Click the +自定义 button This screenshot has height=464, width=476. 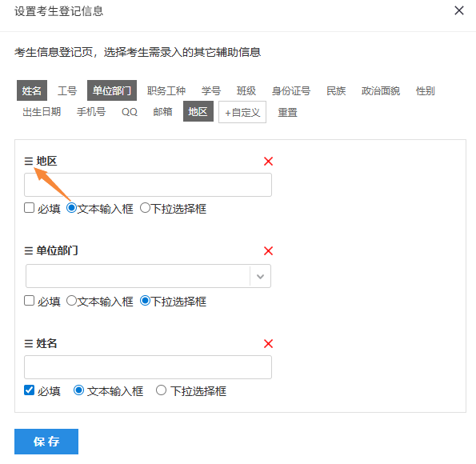pyautogui.click(x=242, y=112)
